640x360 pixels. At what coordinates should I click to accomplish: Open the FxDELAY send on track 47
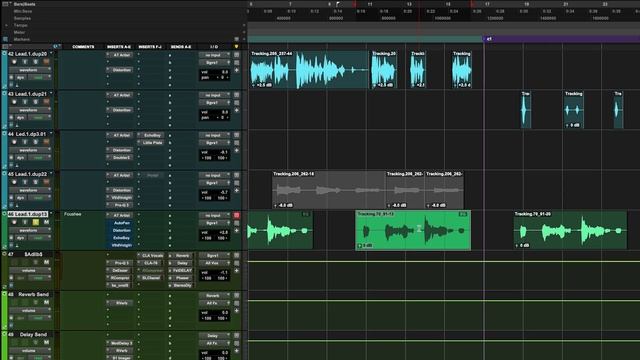click(181, 270)
